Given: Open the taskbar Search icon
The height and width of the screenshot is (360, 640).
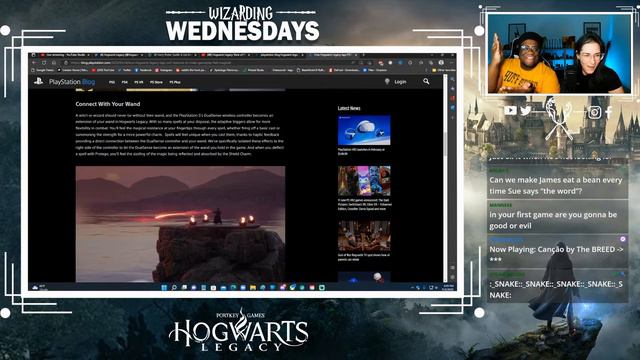Looking at the screenshot, I should pyautogui.click(x=174, y=287).
